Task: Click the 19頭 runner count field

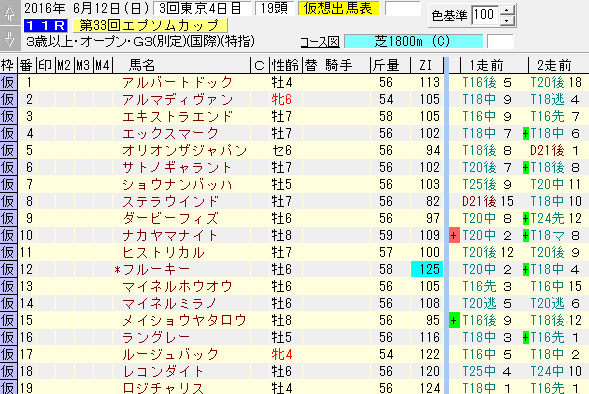Action: tap(274, 8)
